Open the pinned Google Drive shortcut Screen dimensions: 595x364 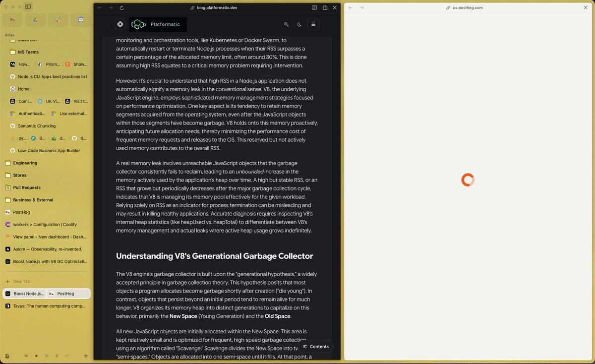click(35, 20)
